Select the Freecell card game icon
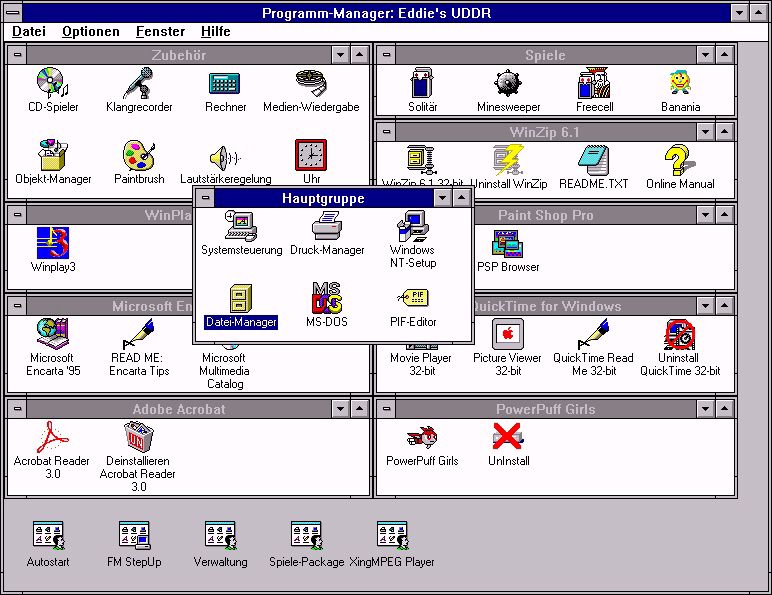Screen dimensions: 772x595 pos(594,83)
